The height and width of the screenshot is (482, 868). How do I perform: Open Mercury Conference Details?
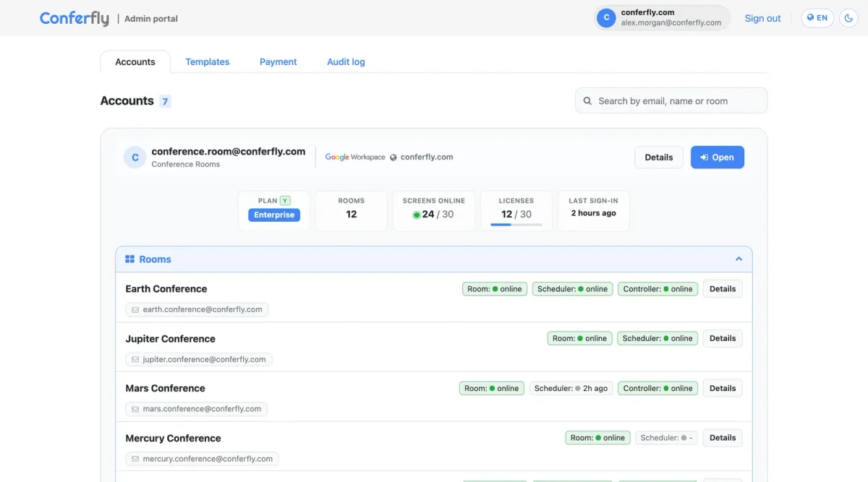click(x=723, y=438)
